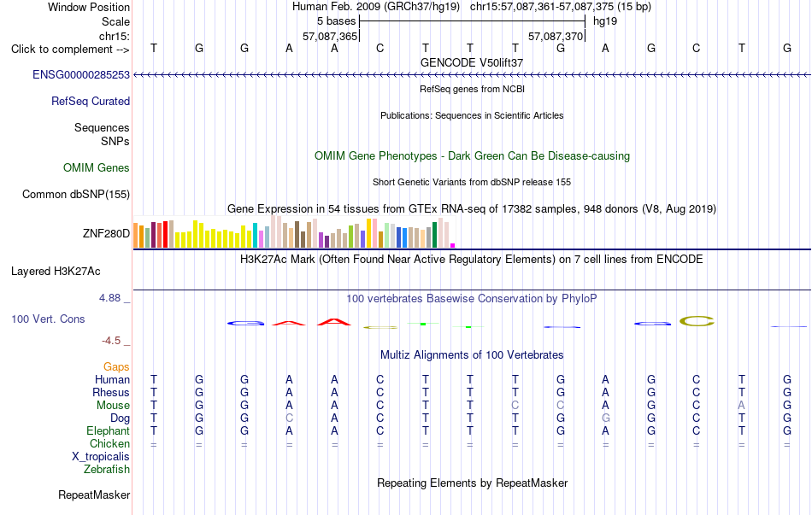Open 'Multiz Alignments of 100 Vertebrates' title
The width and height of the screenshot is (812, 515).
pos(472,355)
